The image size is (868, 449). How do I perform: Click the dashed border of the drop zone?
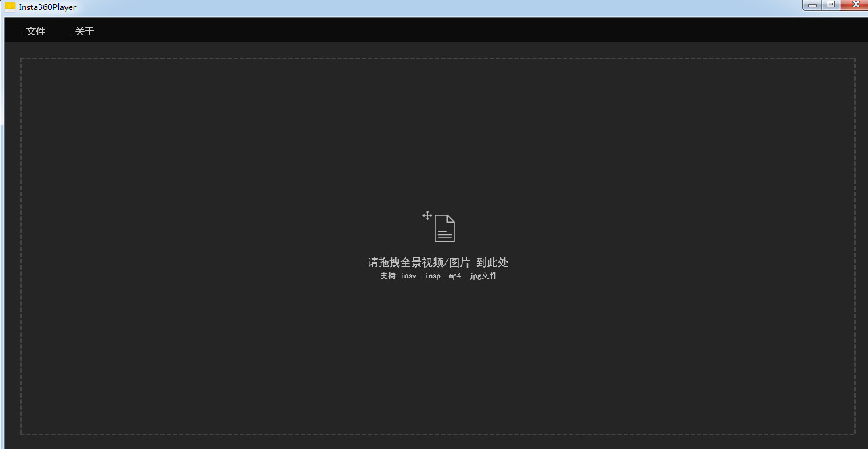[438, 59]
